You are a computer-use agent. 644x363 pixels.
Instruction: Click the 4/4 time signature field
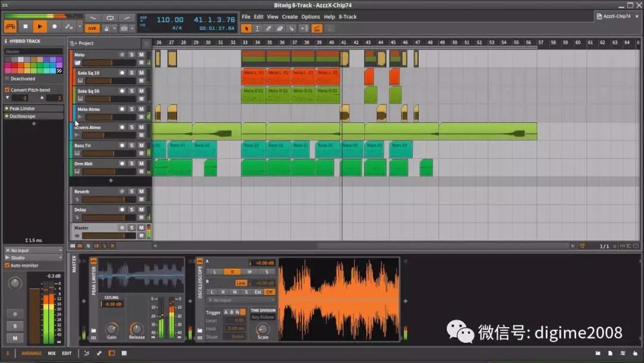pyautogui.click(x=177, y=29)
